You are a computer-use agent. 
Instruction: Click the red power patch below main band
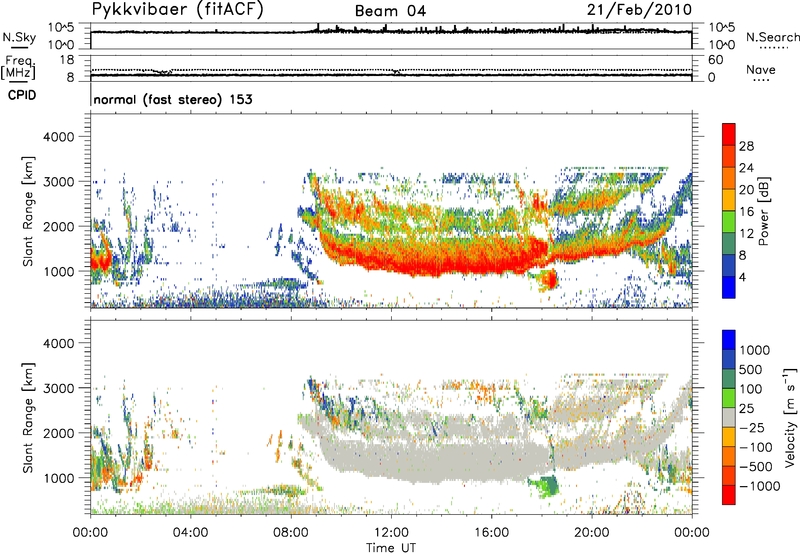coord(548,279)
